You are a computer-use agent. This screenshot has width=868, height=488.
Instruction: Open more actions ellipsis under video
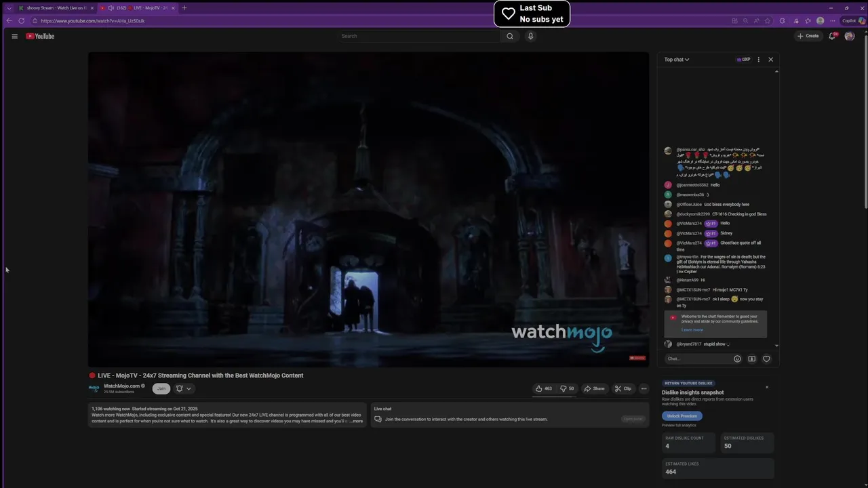point(644,388)
